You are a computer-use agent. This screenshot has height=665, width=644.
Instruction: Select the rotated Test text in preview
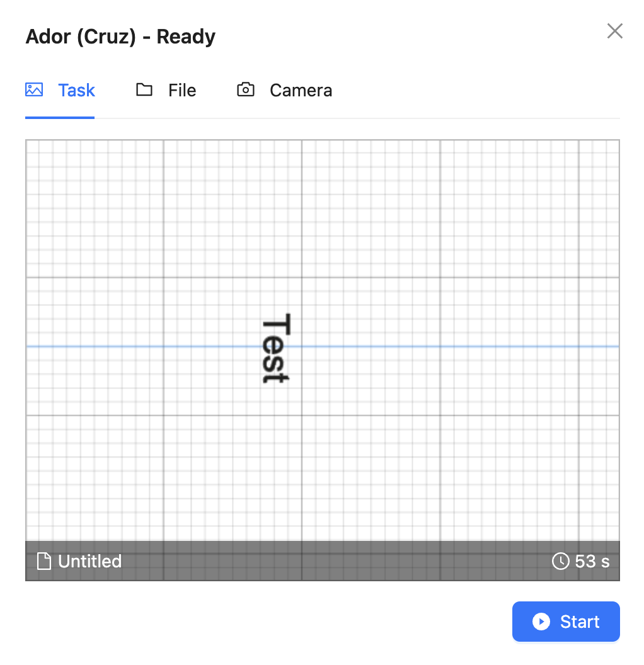(x=276, y=348)
